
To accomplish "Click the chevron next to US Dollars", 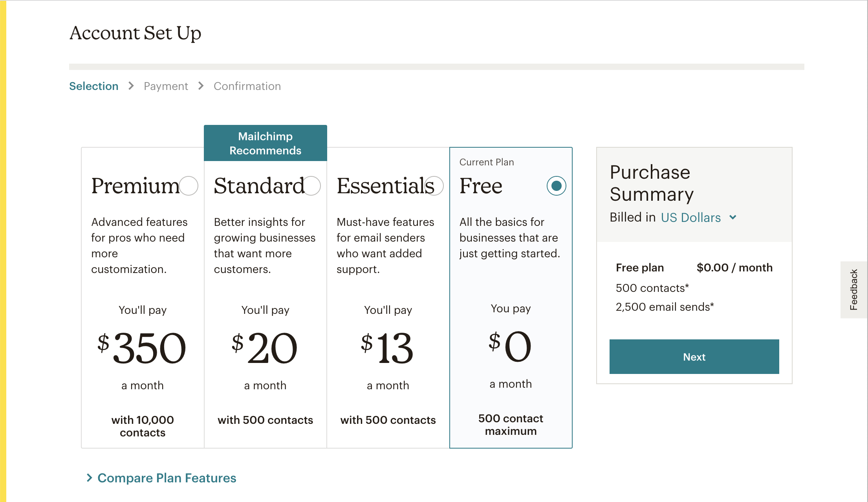I will point(733,217).
